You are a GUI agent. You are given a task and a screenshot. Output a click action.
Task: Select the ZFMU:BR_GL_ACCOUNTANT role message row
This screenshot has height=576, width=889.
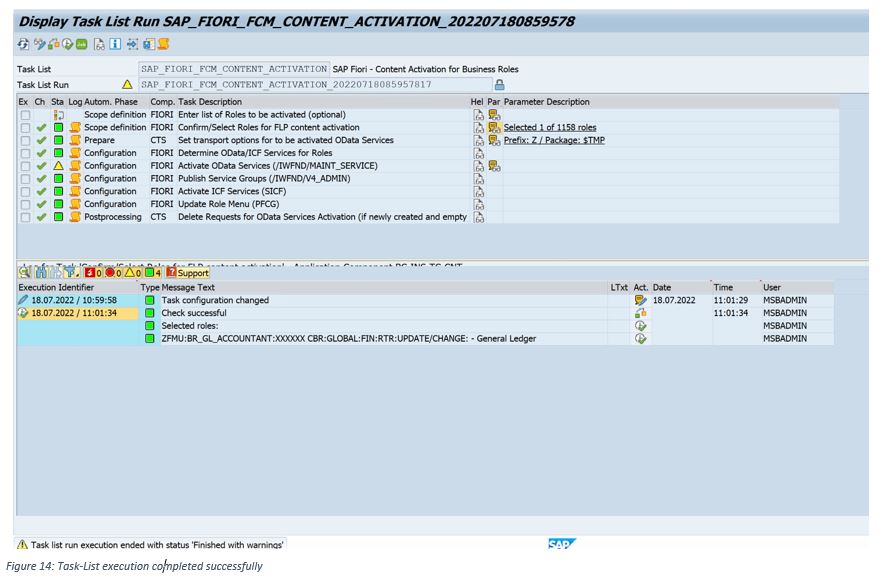point(349,338)
